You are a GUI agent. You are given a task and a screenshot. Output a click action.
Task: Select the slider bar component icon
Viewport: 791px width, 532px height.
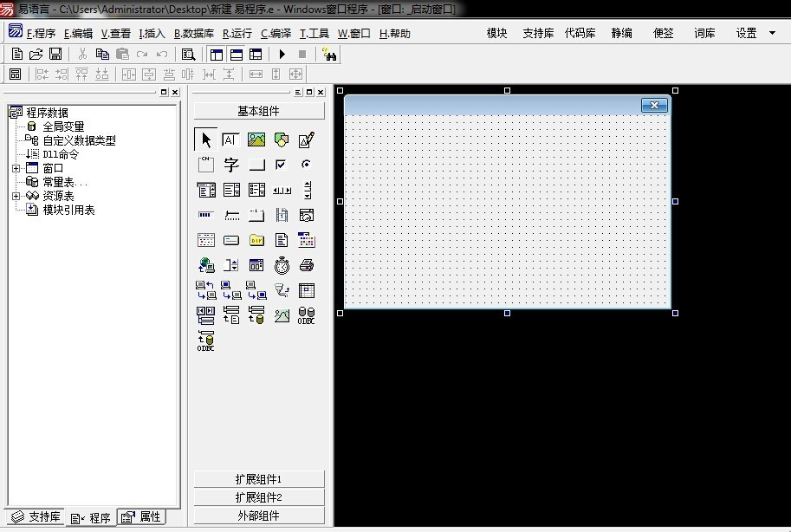click(231, 216)
